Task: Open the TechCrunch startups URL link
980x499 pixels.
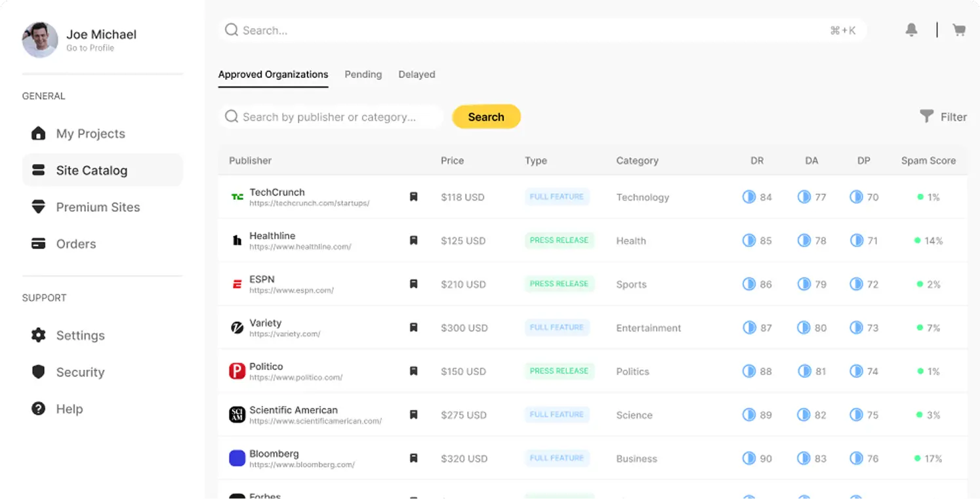Action: tap(309, 203)
